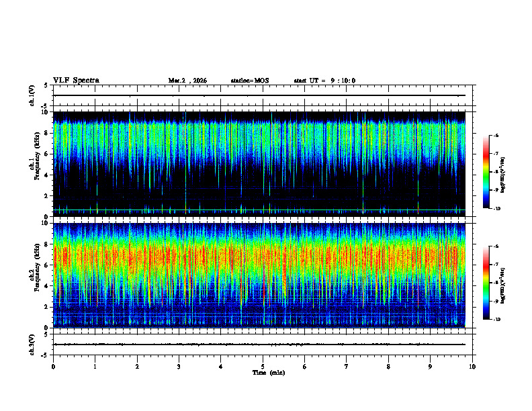Click the "Time (min)" axis label
Image resolution: width=532 pixels, height=411 pixels.
[269, 373]
